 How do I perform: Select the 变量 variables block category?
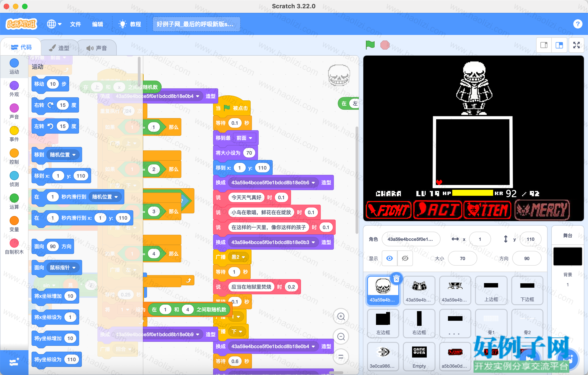click(14, 224)
